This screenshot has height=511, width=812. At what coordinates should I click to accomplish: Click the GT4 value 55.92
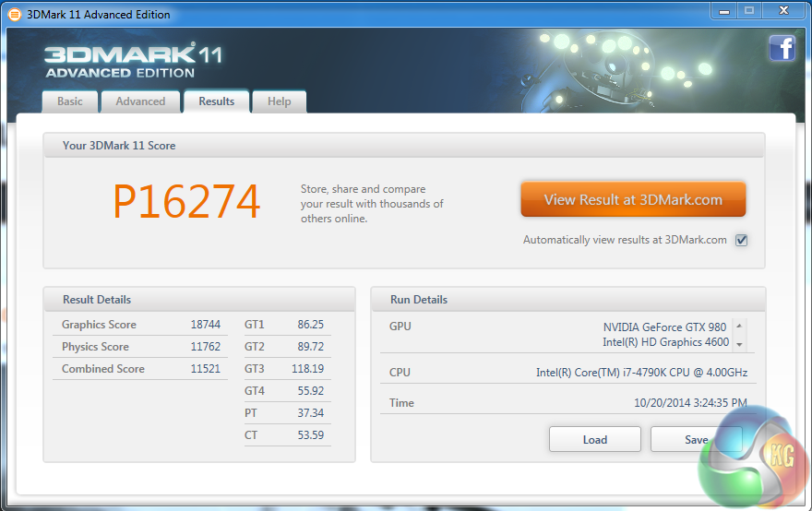click(311, 391)
